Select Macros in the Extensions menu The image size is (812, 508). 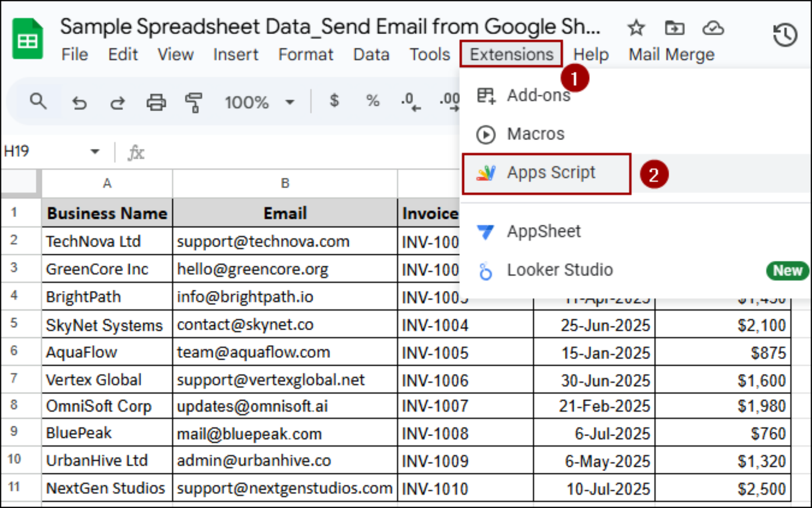[x=535, y=134]
